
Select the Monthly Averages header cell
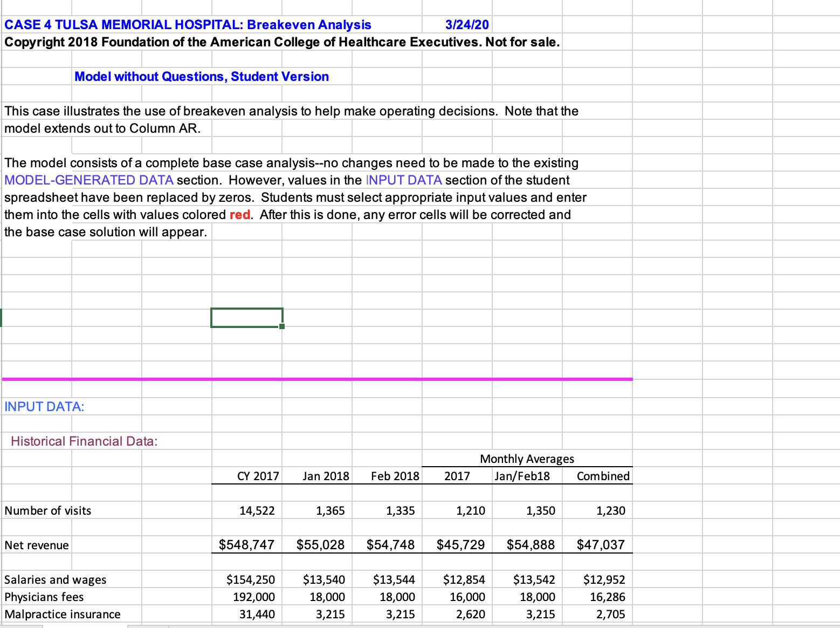tap(527, 459)
